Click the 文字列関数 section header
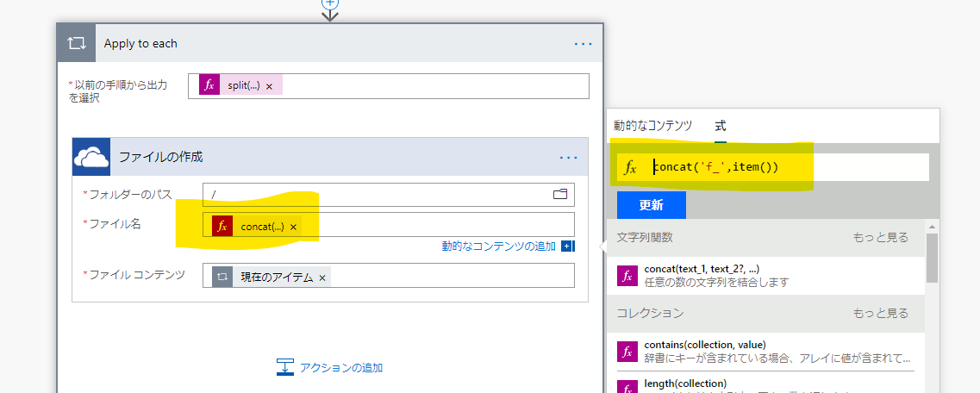 tap(765, 237)
